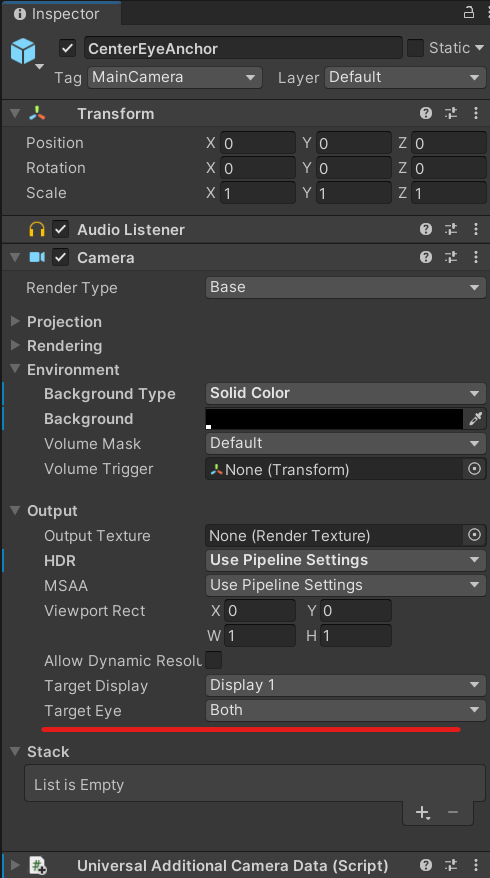Viewport: 490px width, 878px height.
Task: Expand Universal Additional Camera Data script
Action: (x=15, y=865)
